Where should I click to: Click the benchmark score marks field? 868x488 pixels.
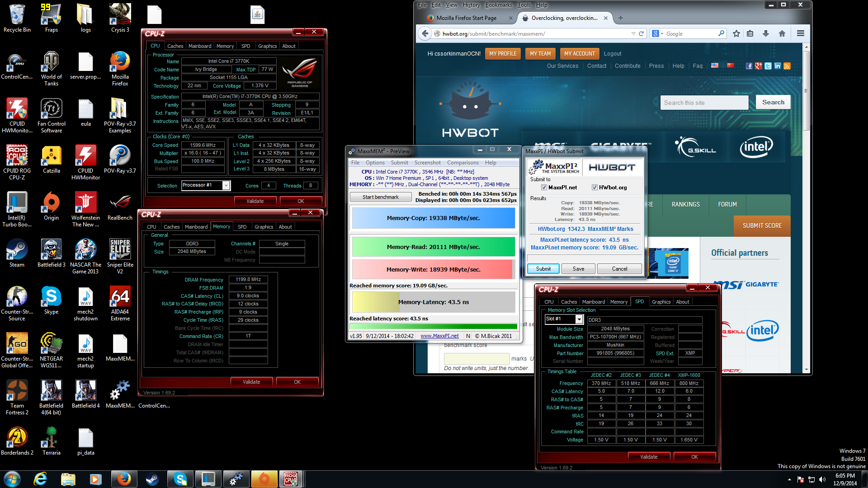tap(476, 358)
